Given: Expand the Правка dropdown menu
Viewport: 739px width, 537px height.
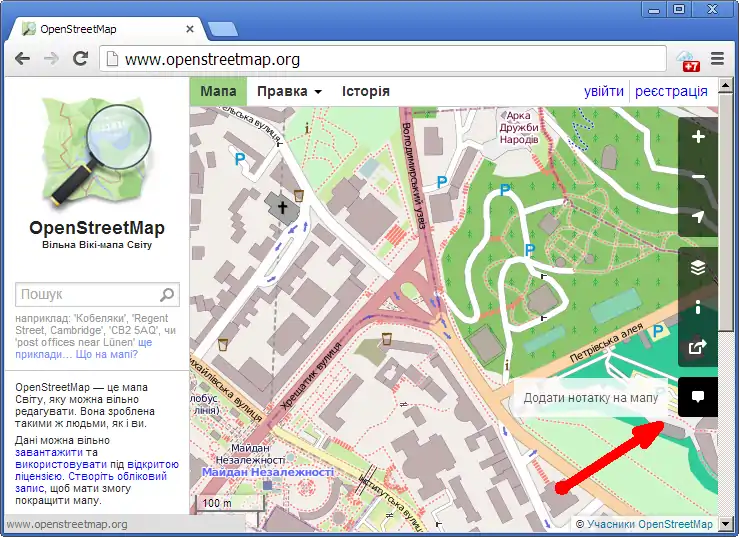Looking at the screenshot, I should tap(289, 91).
